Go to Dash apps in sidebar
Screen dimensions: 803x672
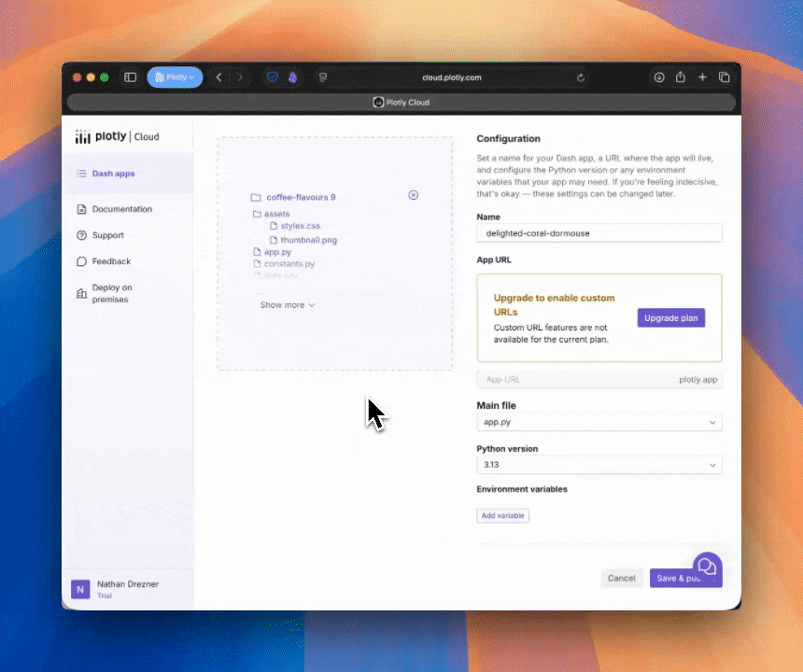pyautogui.click(x=113, y=174)
